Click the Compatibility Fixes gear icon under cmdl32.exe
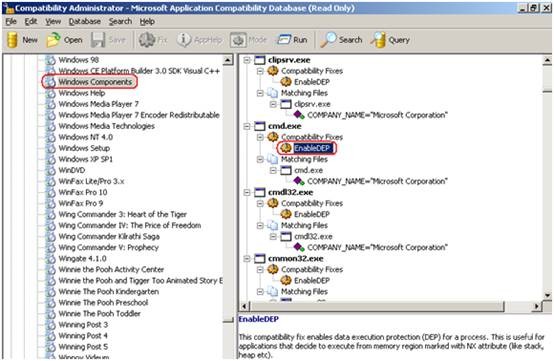This screenshot has height=361, width=554. (x=273, y=203)
